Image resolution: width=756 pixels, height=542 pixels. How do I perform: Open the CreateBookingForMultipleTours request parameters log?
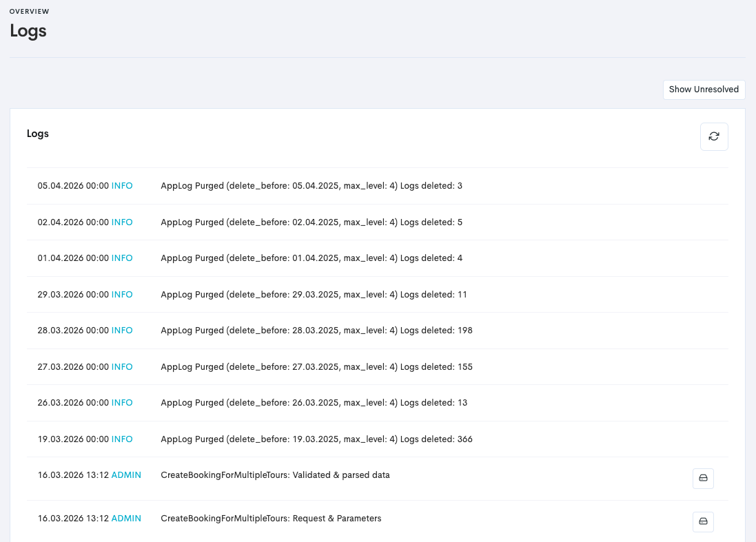(x=271, y=518)
